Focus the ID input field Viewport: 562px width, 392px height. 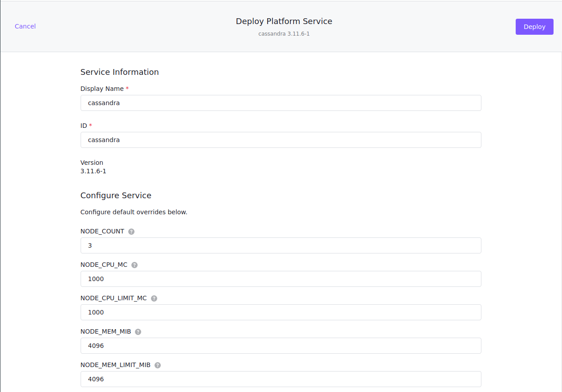[x=281, y=140]
